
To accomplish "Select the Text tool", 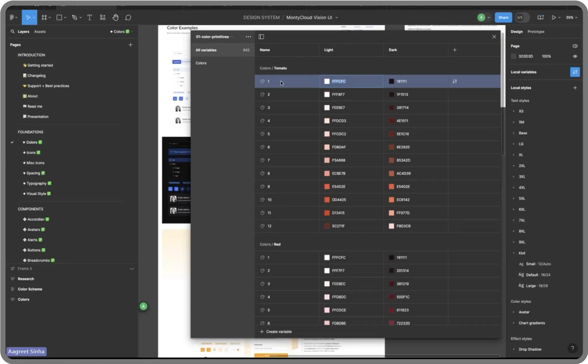I will click(89, 17).
